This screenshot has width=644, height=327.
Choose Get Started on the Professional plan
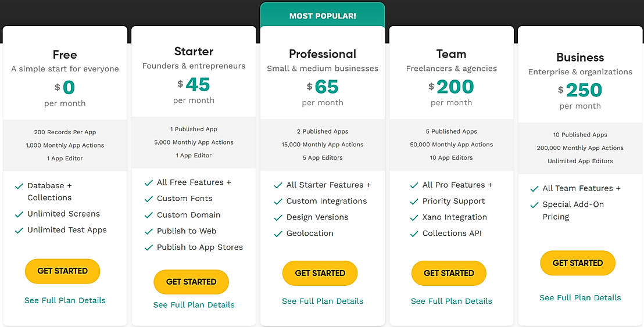[x=320, y=273]
